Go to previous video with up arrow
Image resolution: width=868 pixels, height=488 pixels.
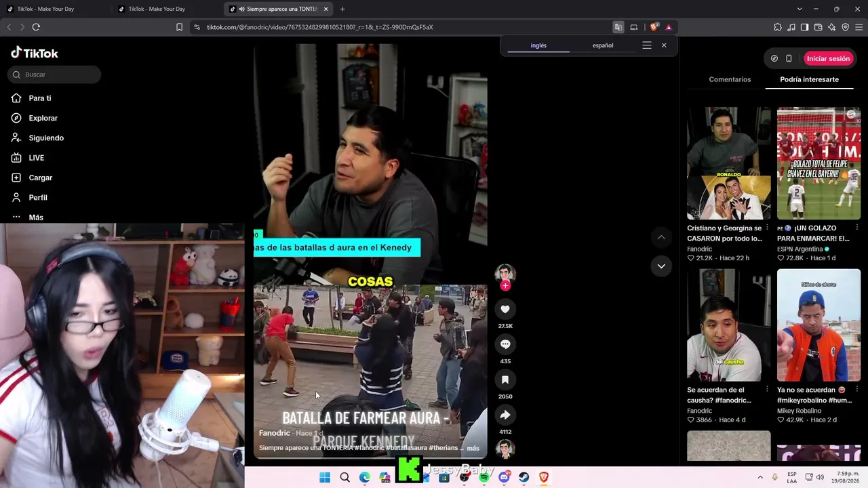pos(661,237)
